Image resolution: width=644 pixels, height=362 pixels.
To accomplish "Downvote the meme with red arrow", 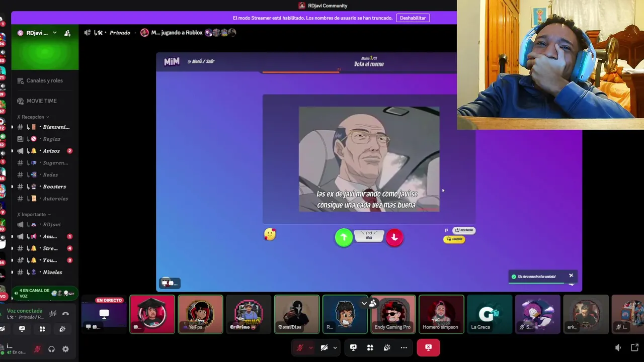I will (x=394, y=237).
